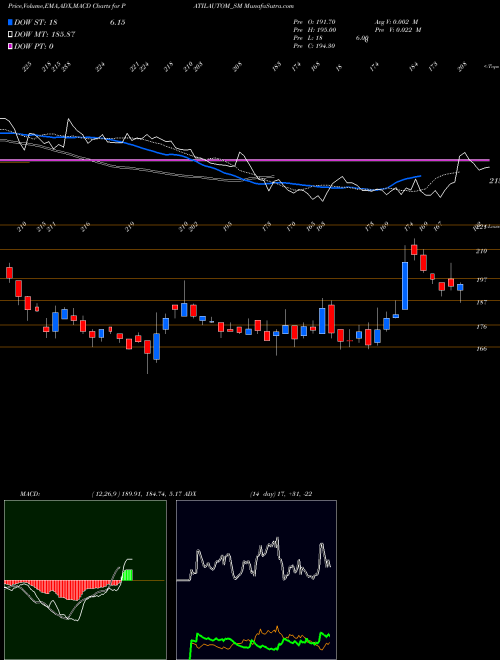Click the 'MACD:' panel label

(29, 494)
